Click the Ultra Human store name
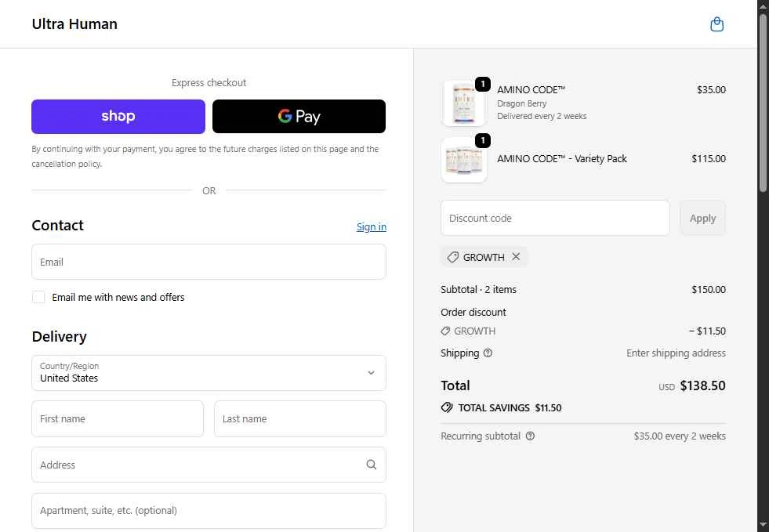The height and width of the screenshot is (532, 769). pyautogui.click(x=74, y=24)
